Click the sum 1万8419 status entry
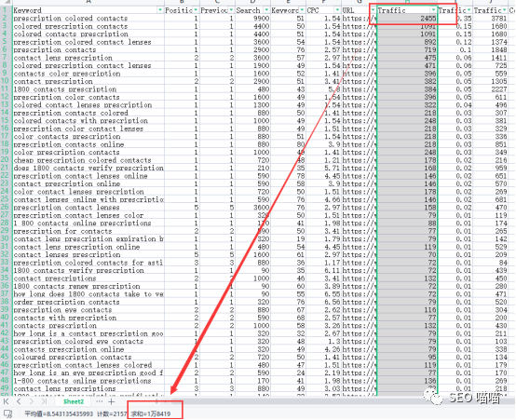This screenshot has height=420, width=516. point(151,413)
